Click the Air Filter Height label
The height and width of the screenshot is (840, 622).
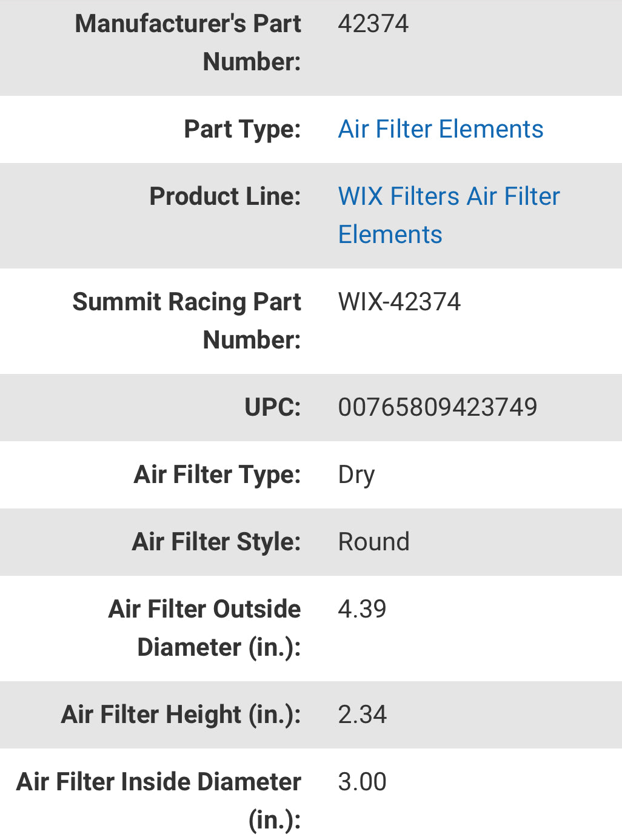179,715
